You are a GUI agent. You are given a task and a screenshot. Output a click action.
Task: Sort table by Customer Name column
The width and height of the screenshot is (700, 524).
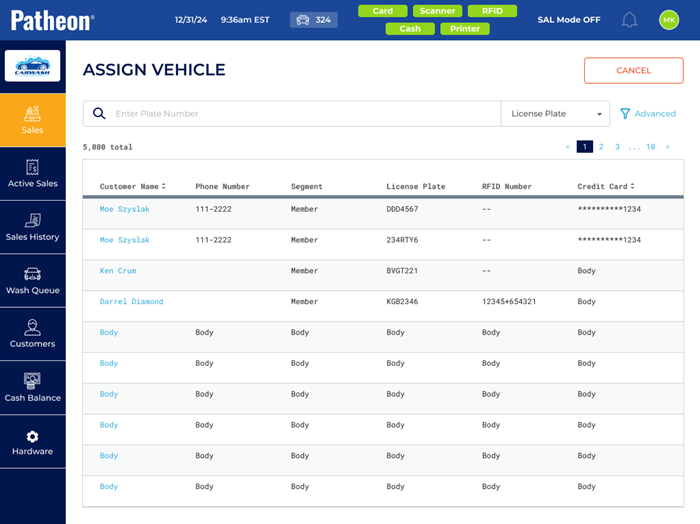[133, 187]
